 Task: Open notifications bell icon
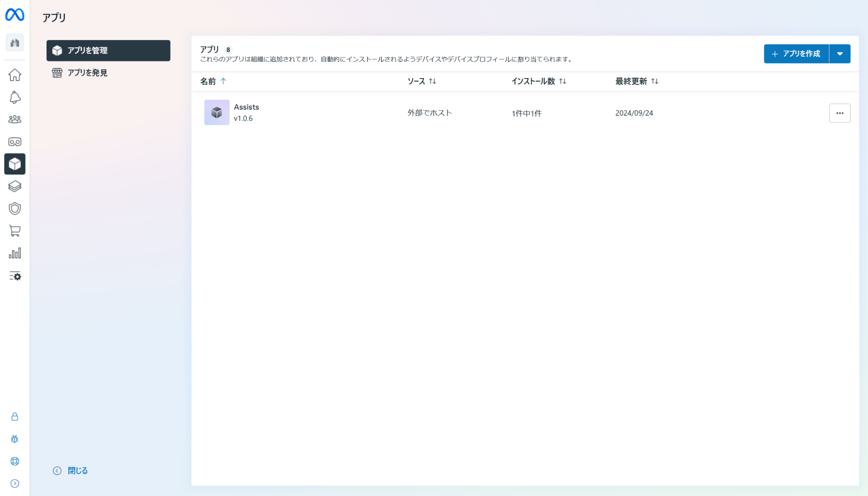point(15,97)
